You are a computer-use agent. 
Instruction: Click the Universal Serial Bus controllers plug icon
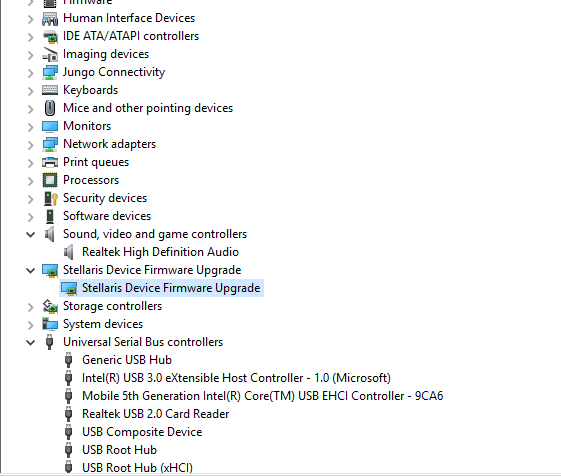[x=50, y=342]
